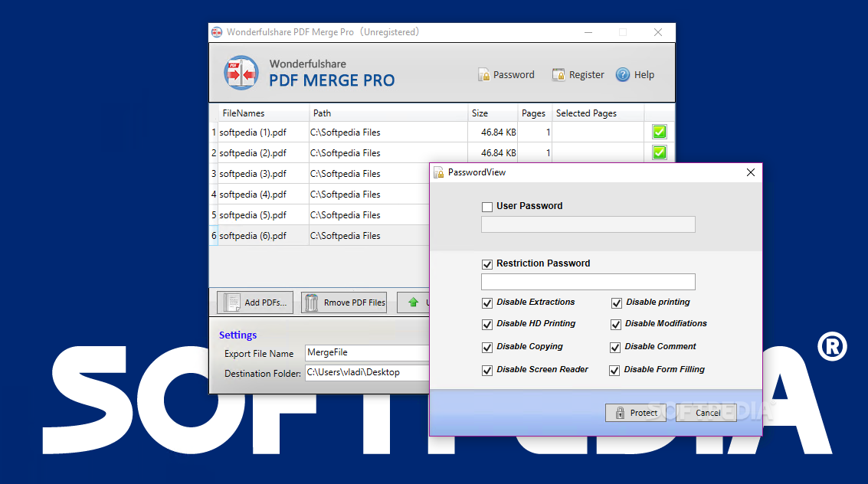Sort by the Path column header
The image size is (868, 484).
click(388, 113)
